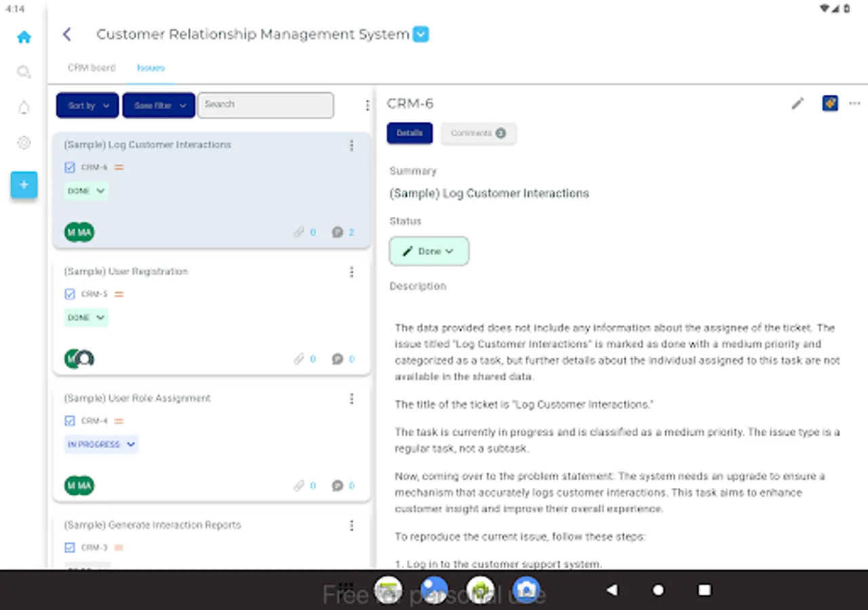Open the Home screen from the sidebar
Image resolution: width=868 pixels, height=610 pixels.
(24, 37)
